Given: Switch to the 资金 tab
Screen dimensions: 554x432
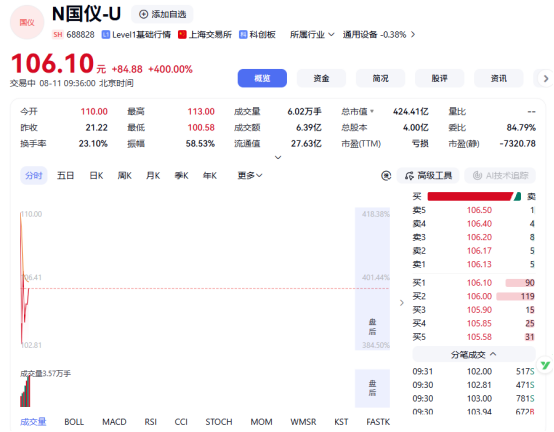Looking at the screenshot, I should pyautogui.click(x=321, y=78).
